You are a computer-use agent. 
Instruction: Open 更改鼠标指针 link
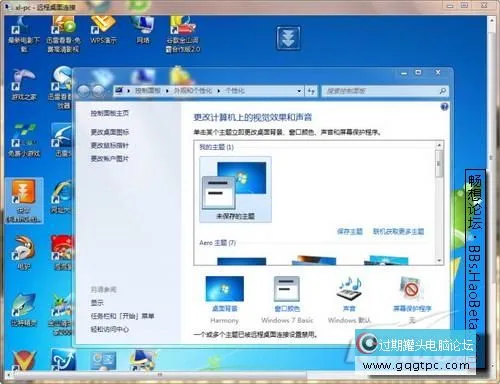[109, 146]
